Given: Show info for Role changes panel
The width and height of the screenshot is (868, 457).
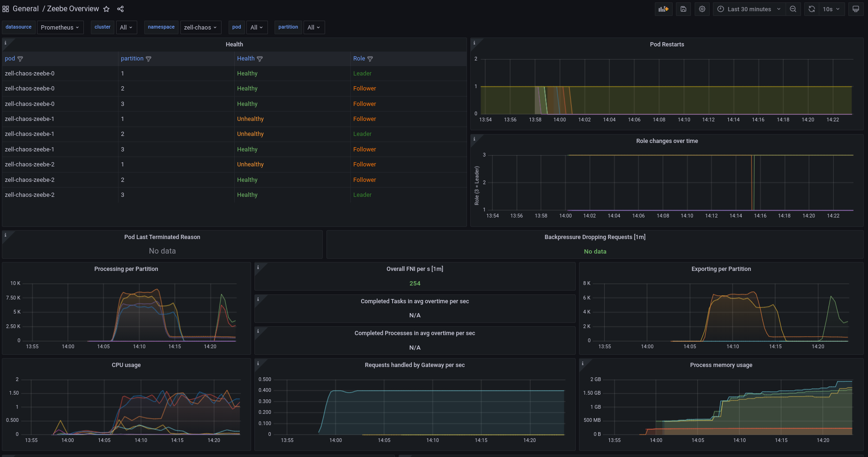Looking at the screenshot, I should click(x=474, y=139).
